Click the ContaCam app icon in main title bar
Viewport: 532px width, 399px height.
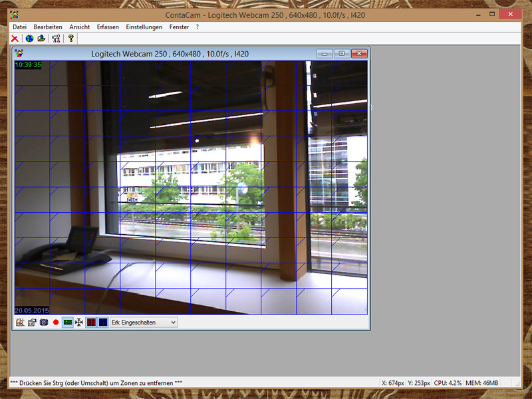point(14,15)
